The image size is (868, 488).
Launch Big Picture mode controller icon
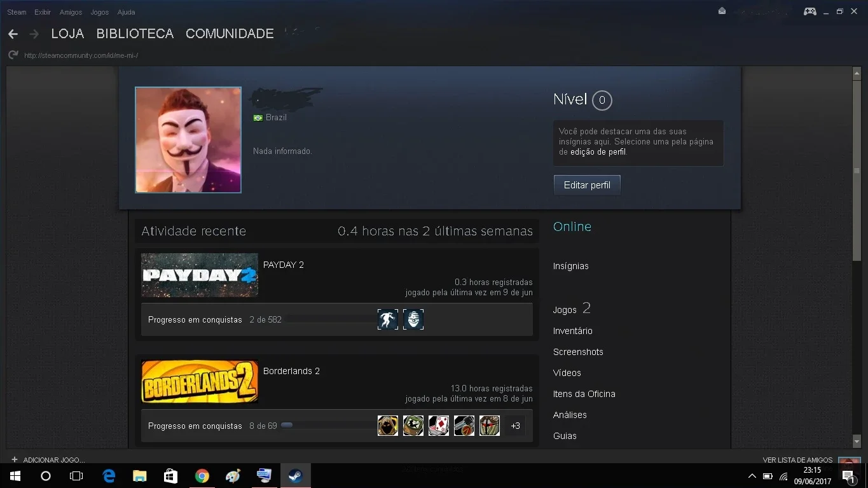click(x=809, y=11)
